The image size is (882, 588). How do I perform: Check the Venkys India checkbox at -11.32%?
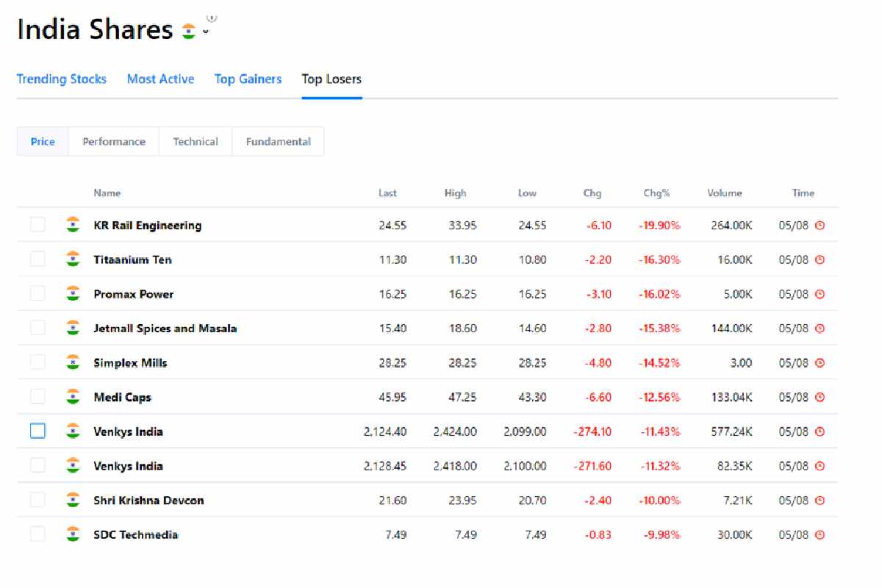37,465
